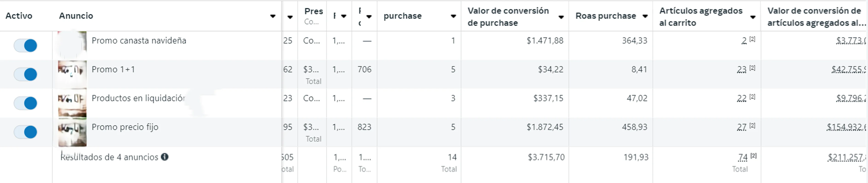Click the Promo 1+1 ad thumbnail image
Image resolution: width=868 pixels, height=183 pixels.
pos(72,74)
